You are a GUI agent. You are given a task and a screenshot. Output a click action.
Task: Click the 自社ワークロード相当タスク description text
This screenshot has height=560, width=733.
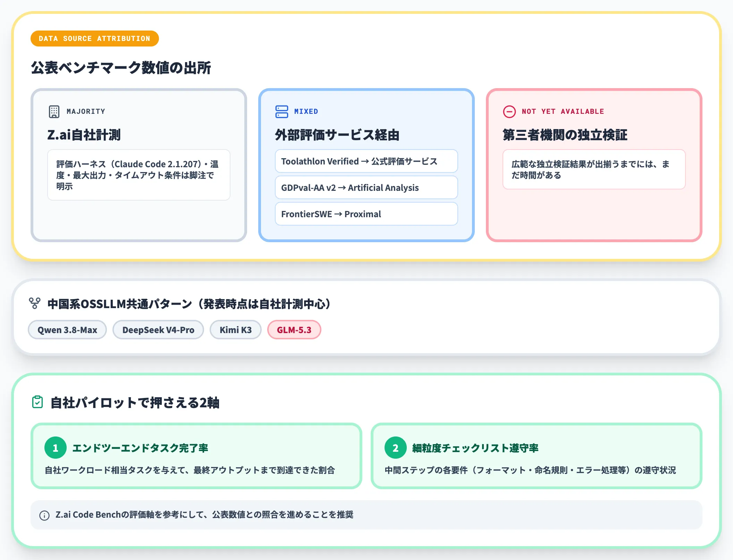190,470
